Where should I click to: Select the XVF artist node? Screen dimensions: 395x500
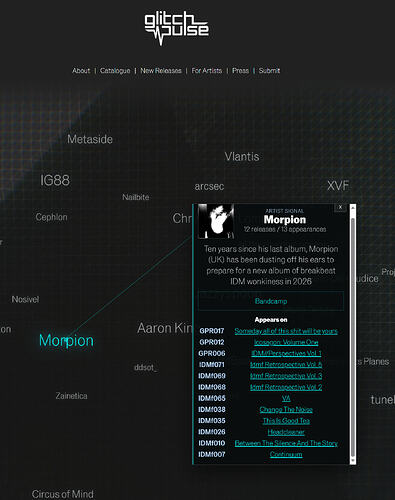click(338, 186)
